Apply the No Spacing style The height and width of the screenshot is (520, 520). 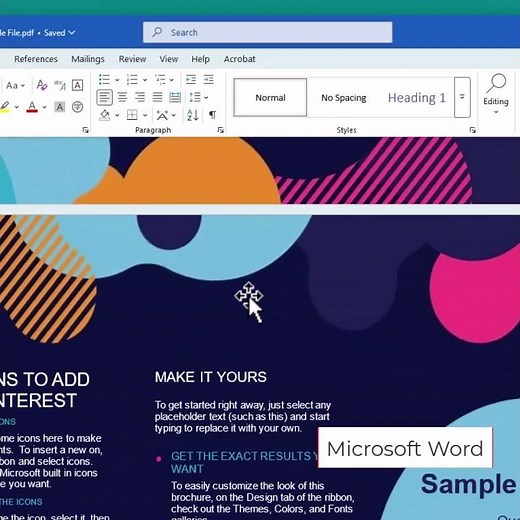tap(344, 97)
